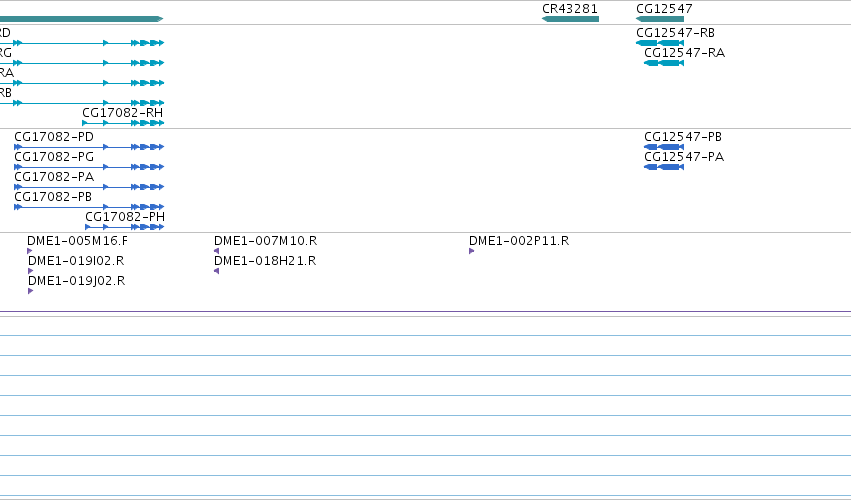Select the CG17082-RH transcript glyph
The image size is (851, 500).
click(123, 123)
